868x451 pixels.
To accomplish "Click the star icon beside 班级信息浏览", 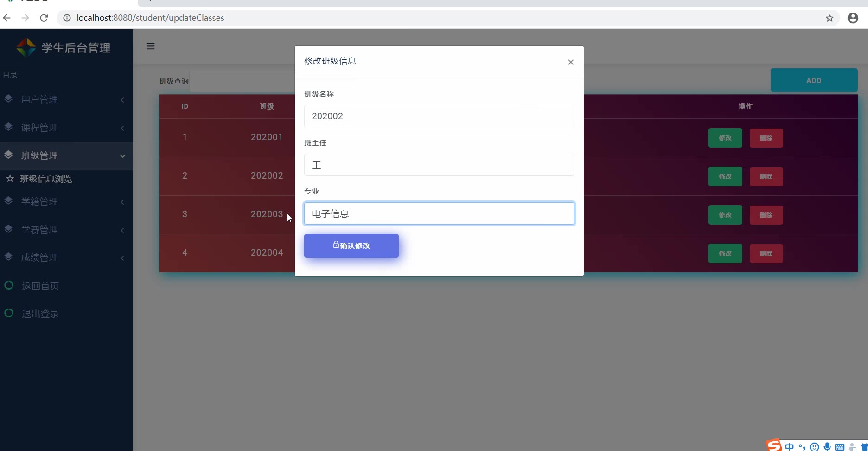I will coord(10,179).
